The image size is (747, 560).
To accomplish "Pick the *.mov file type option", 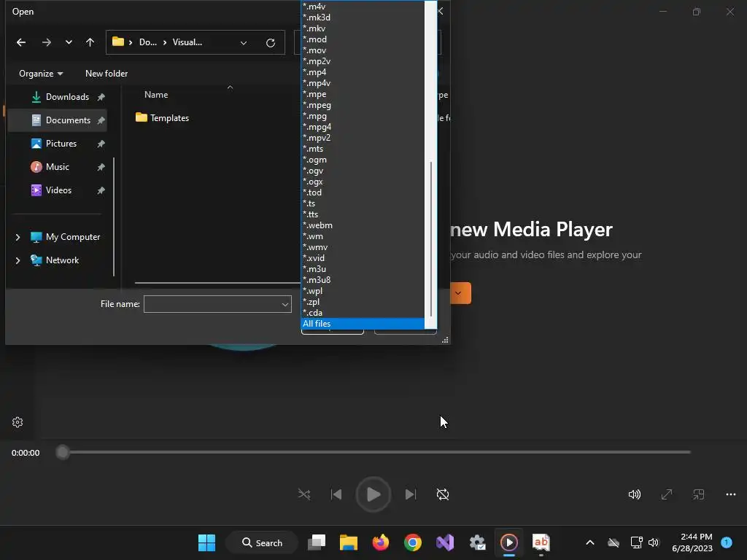I will click(363, 50).
